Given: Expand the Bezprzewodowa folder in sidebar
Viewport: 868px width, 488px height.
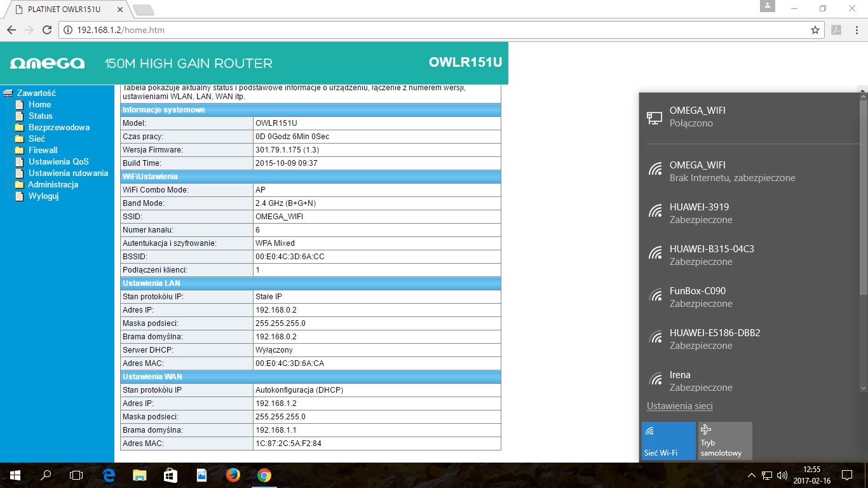Looking at the screenshot, I should click(58, 127).
